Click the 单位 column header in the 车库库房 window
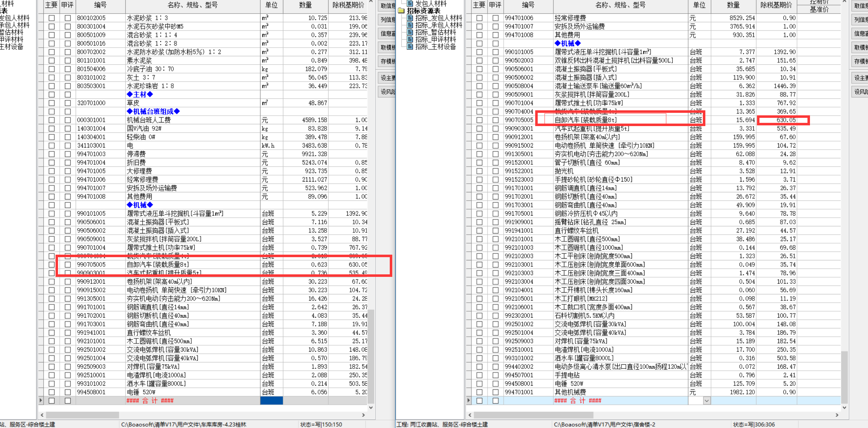 [x=271, y=5]
